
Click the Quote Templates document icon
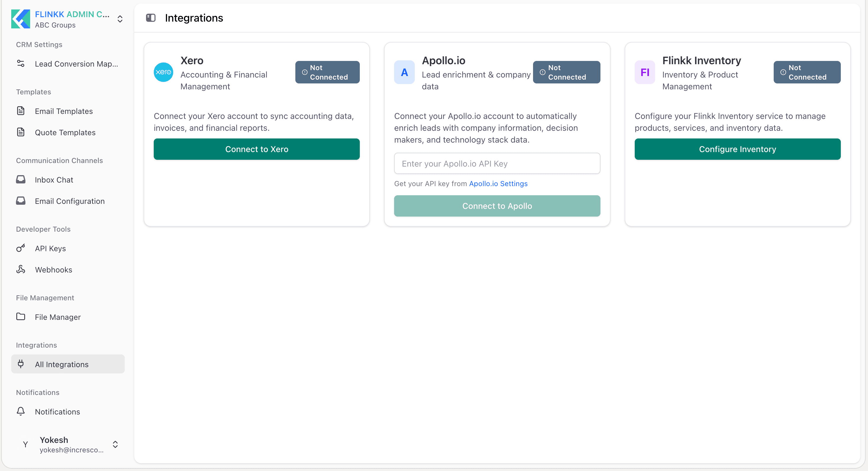pyautogui.click(x=21, y=132)
